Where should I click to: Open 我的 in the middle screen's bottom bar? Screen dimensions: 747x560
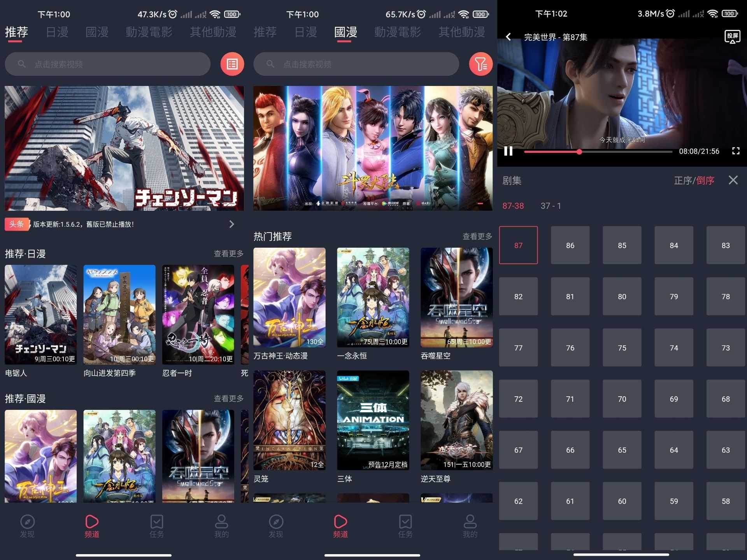pos(470,527)
